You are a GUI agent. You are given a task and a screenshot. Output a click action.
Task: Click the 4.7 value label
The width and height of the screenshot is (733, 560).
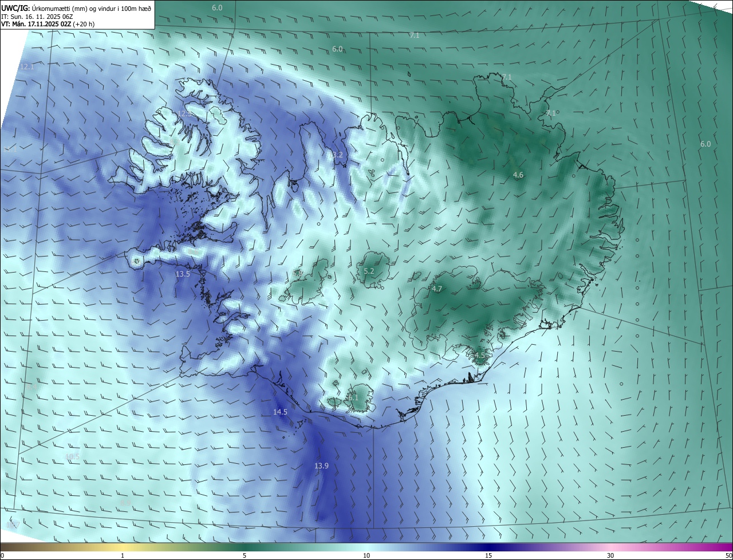click(x=437, y=289)
